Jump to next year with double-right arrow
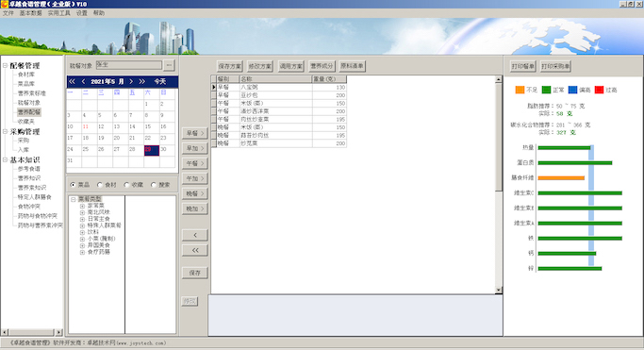Viewport: 644px width, 350px height. tap(142, 81)
